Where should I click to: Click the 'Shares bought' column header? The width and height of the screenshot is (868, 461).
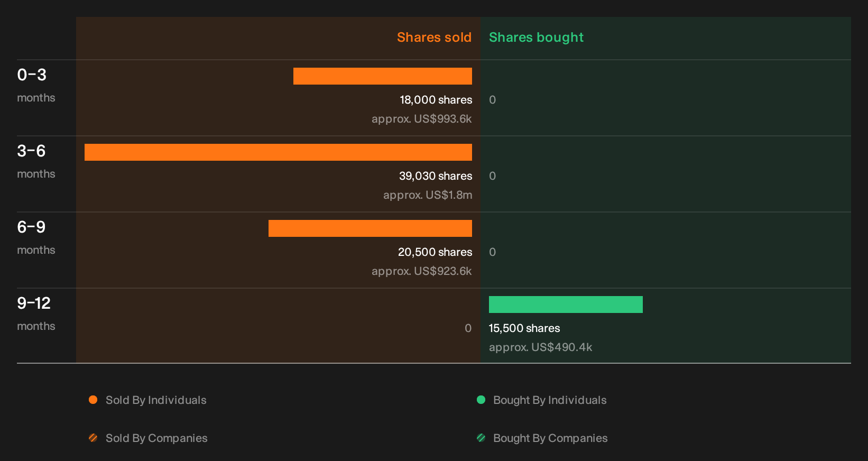[x=536, y=38]
